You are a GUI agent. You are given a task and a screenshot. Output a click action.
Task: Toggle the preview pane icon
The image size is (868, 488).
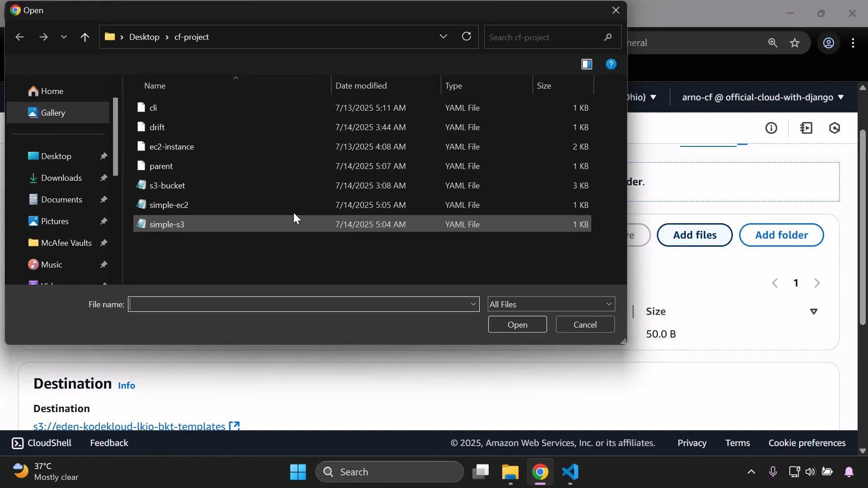point(587,65)
